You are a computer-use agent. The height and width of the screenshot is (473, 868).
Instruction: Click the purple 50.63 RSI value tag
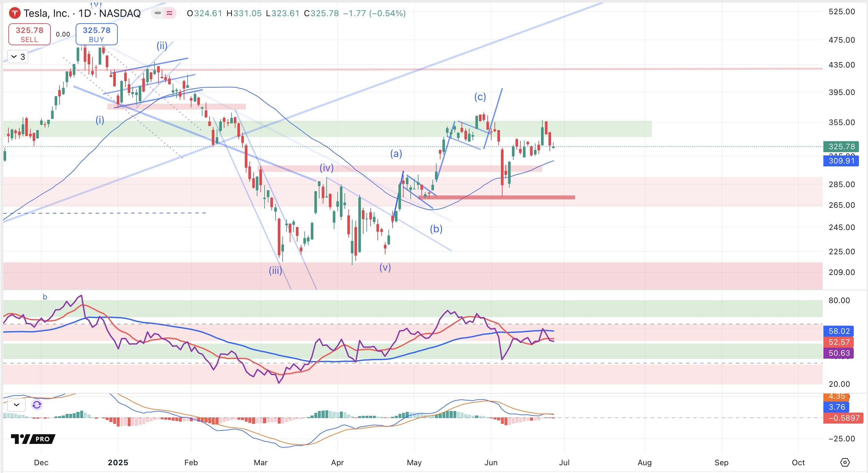pyautogui.click(x=839, y=353)
